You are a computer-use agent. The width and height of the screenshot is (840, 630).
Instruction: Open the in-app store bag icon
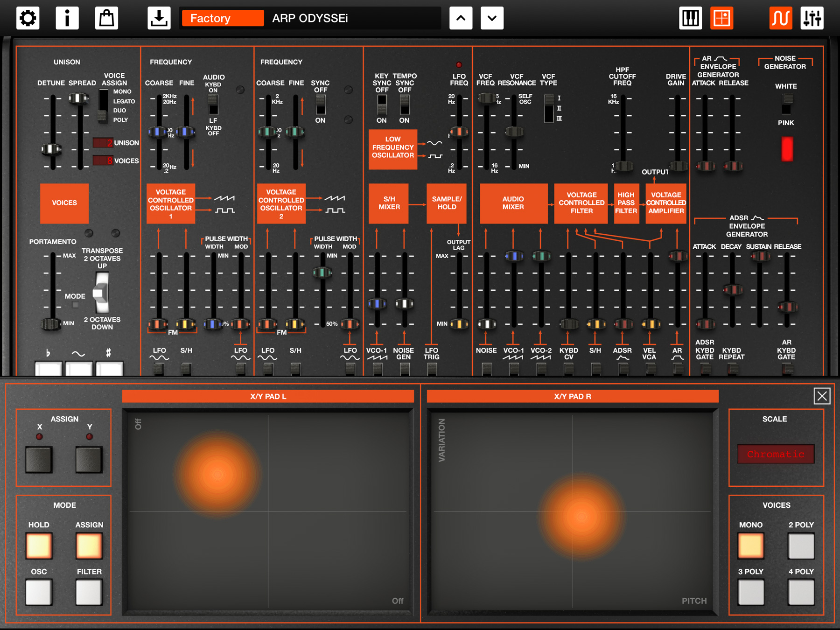point(107,18)
